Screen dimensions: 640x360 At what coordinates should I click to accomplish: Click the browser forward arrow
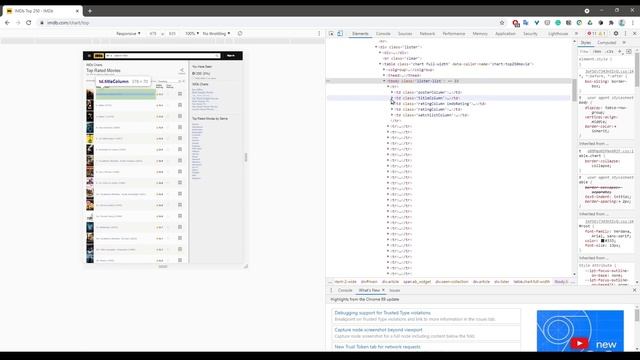18,22
